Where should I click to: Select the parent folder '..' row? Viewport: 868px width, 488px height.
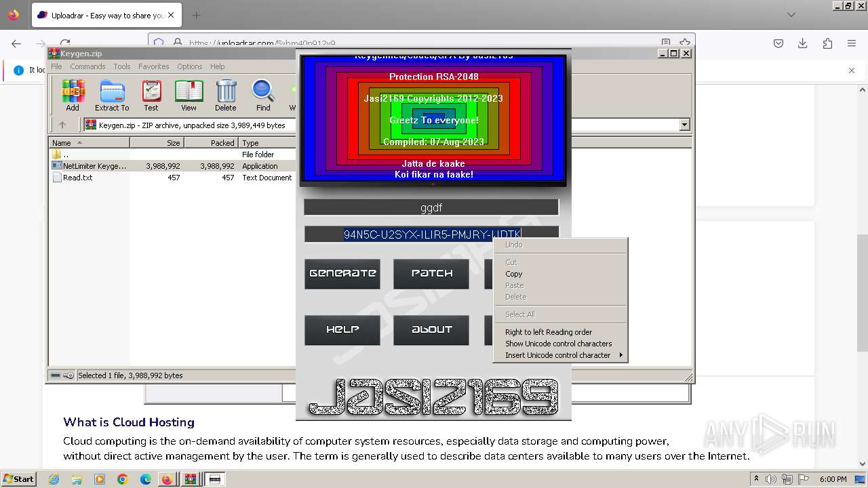pyautogui.click(x=172, y=155)
